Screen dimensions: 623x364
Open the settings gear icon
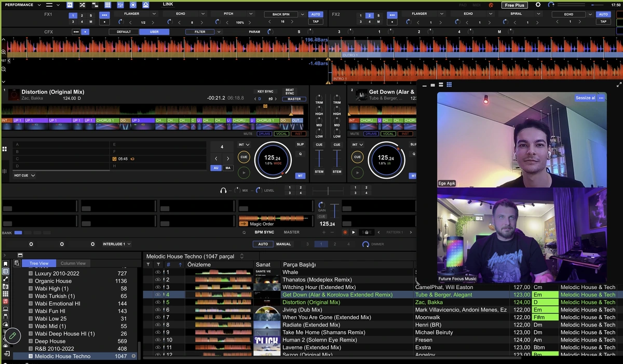click(538, 5)
